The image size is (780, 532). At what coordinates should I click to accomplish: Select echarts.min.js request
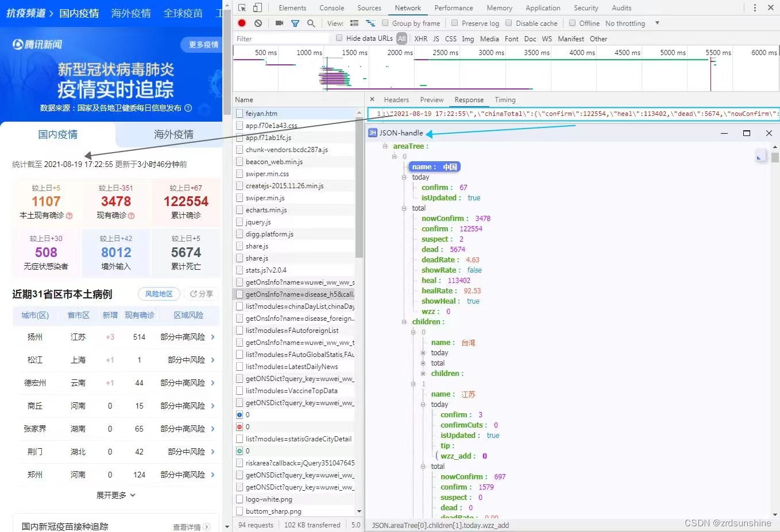[x=294, y=210]
